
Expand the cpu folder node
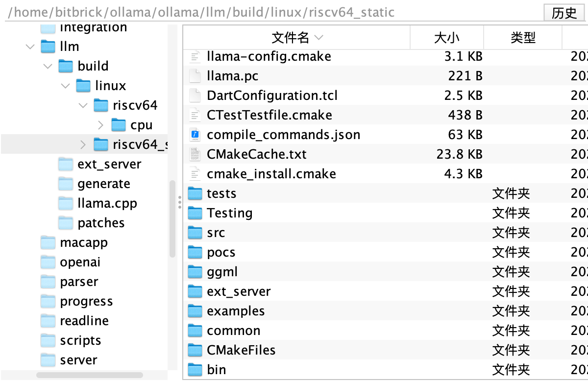coord(100,125)
